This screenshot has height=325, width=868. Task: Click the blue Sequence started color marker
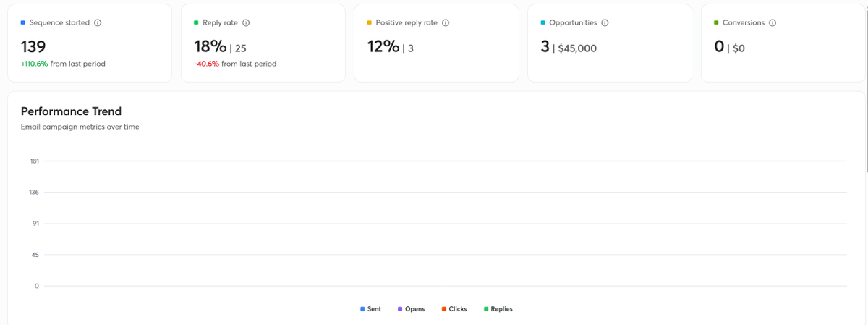pyautogui.click(x=23, y=22)
